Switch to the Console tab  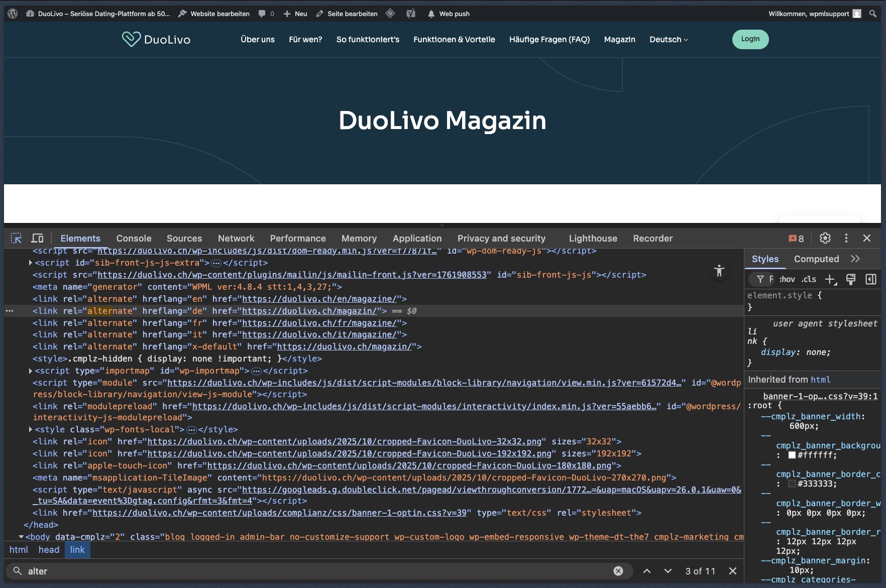tap(134, 239)
